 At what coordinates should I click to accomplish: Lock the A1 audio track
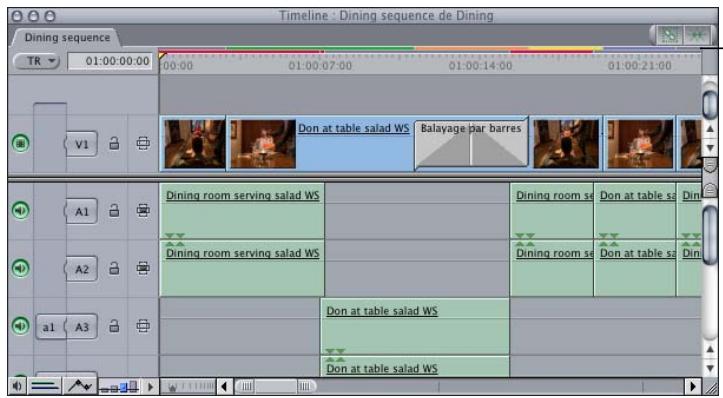[114, 211]
